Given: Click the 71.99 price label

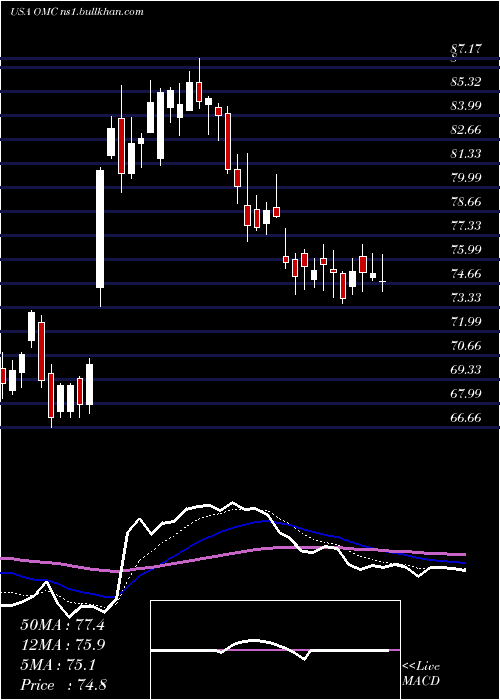Looking at the screenshot, I should click(x=466, y=321).
